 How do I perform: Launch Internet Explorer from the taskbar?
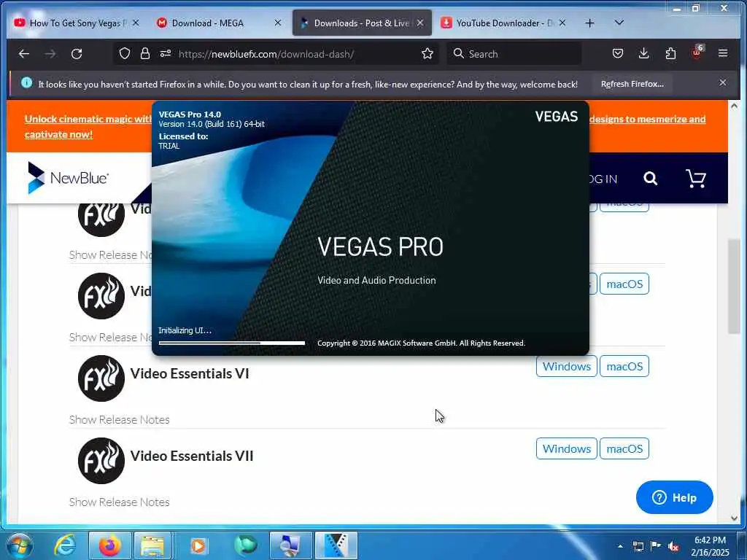click(x=64, y=545)
